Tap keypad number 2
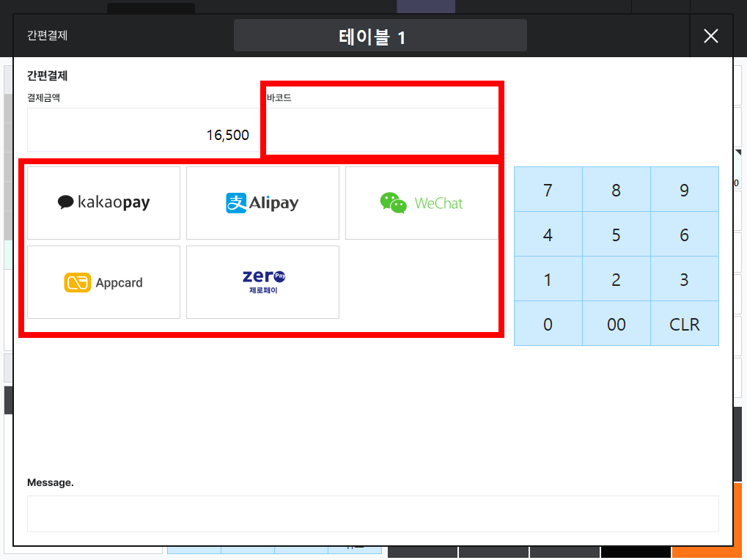 point(616,279)
